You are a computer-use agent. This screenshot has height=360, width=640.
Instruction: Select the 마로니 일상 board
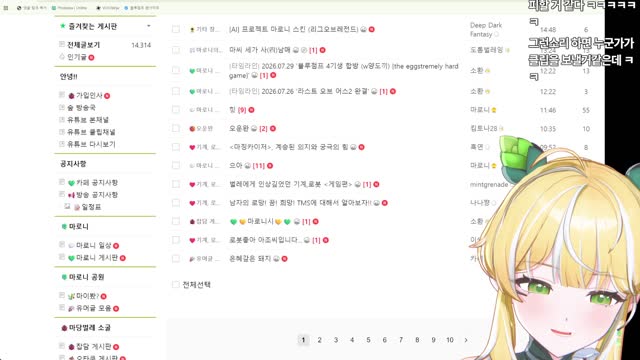[x=93, y=245]
